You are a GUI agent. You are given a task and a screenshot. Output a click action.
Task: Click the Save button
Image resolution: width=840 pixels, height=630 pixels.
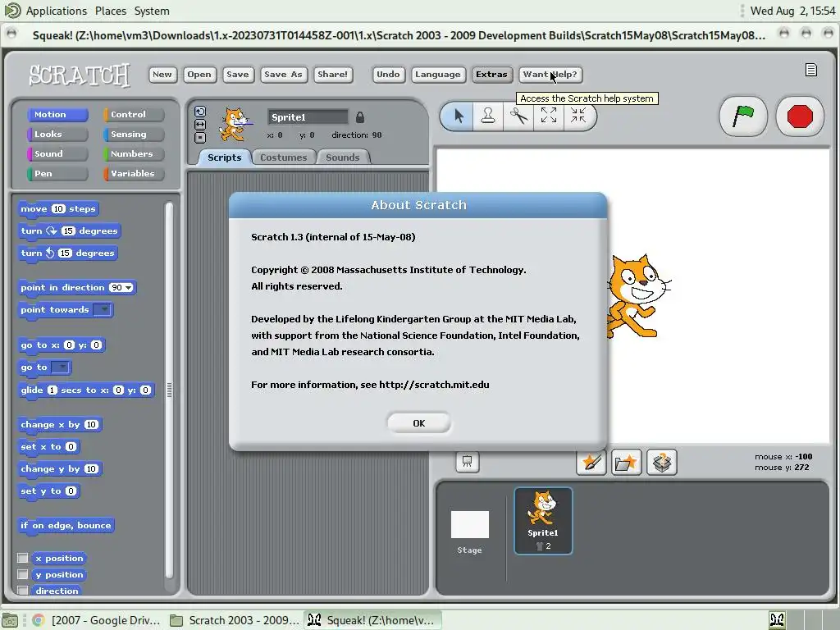[237, 75]
